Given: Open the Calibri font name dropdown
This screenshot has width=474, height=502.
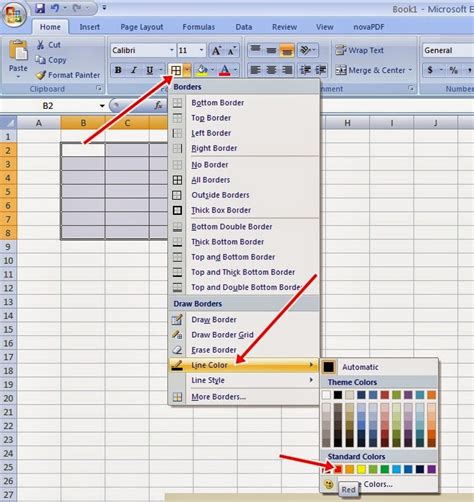Looking at the screenshot, I should click(172, 50).
